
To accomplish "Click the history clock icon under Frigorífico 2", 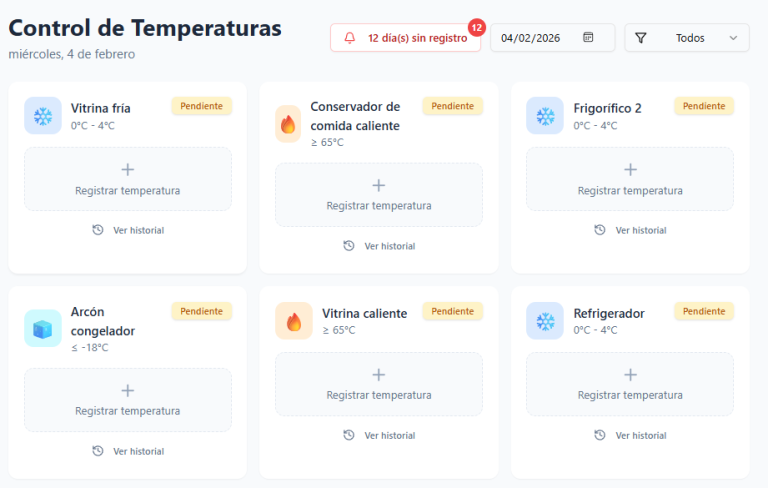I will [600, 230].
